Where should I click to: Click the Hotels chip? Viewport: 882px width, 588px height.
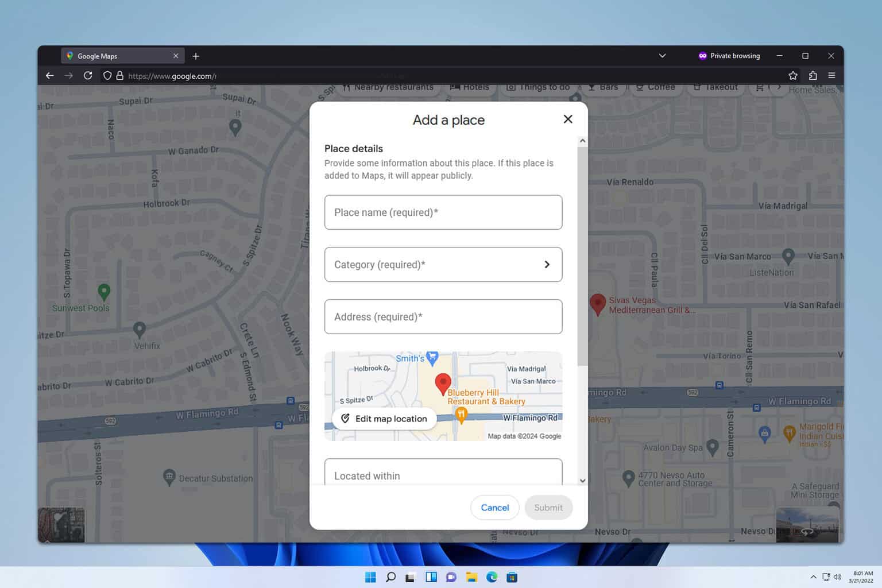tap(470, 88)
